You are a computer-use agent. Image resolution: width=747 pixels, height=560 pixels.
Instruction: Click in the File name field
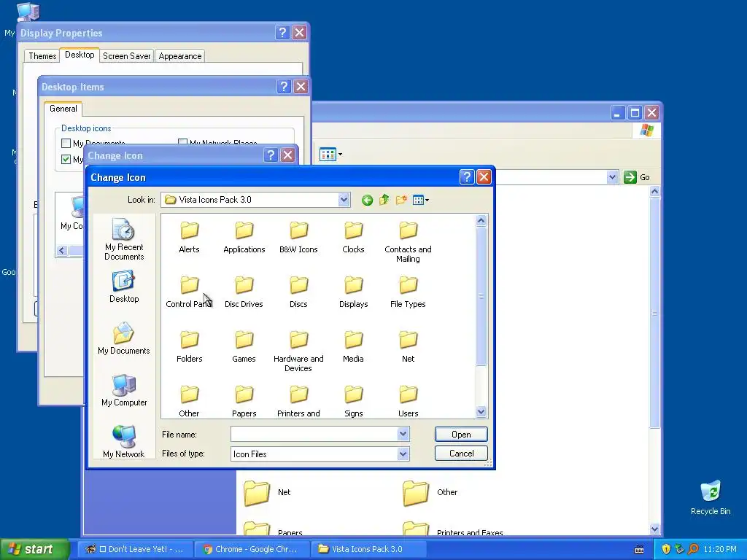[x=314, y=434]
